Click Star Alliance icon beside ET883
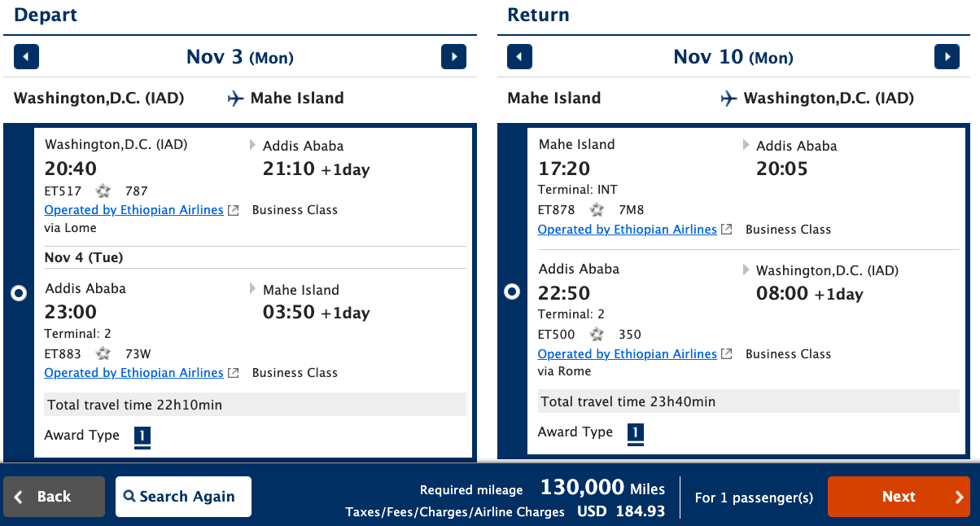The height and width of the screenshot is (526, 980). 103,353
